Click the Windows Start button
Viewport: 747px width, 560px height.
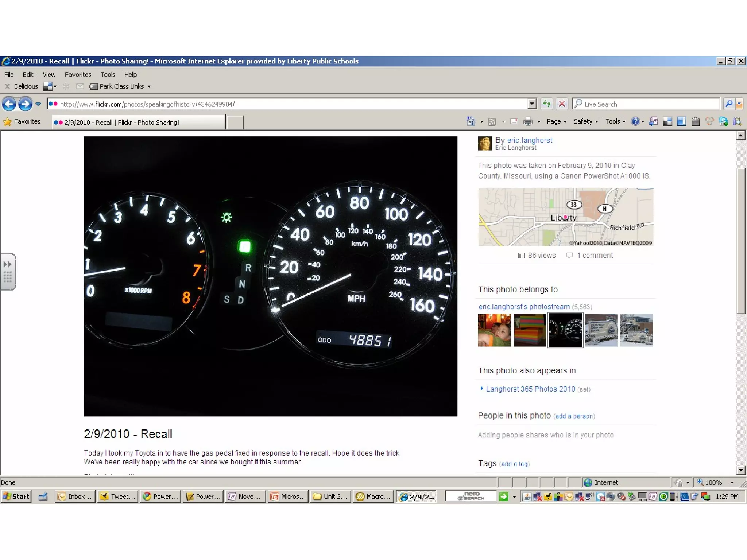click(x=16, y=497)
